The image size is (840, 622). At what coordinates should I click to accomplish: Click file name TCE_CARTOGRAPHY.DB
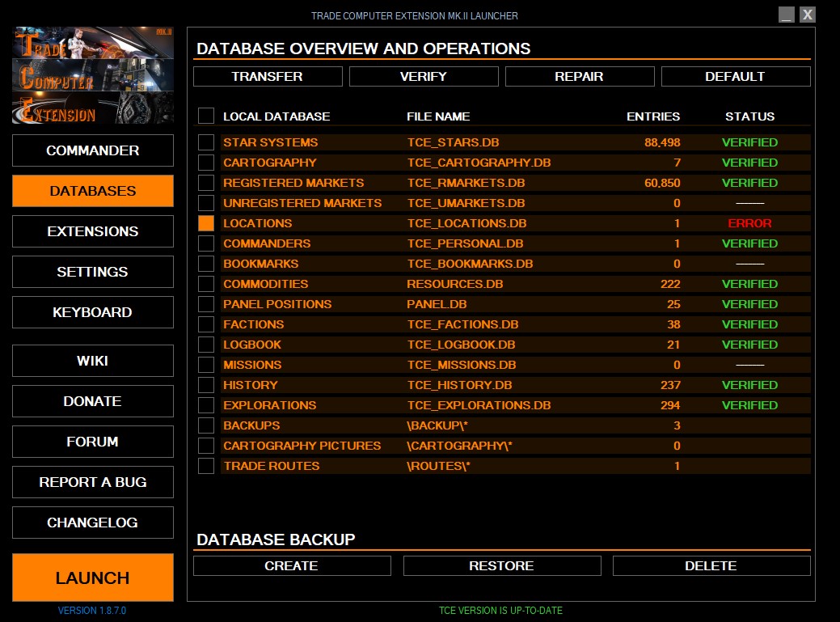pyautogui.click(x=479, y=163)
